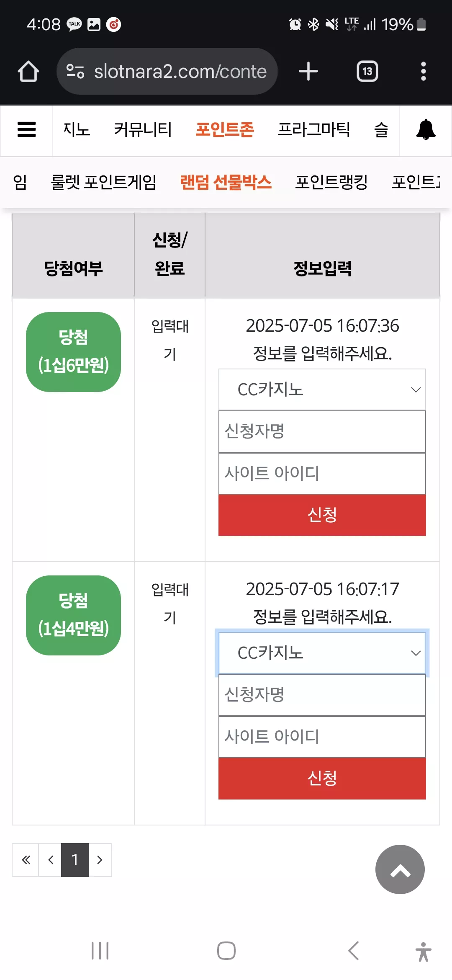Viewport: 452px width, 980px height.
Task: Focus the second 사이트 아이디 input field
Action: click(x=322, y=737)
